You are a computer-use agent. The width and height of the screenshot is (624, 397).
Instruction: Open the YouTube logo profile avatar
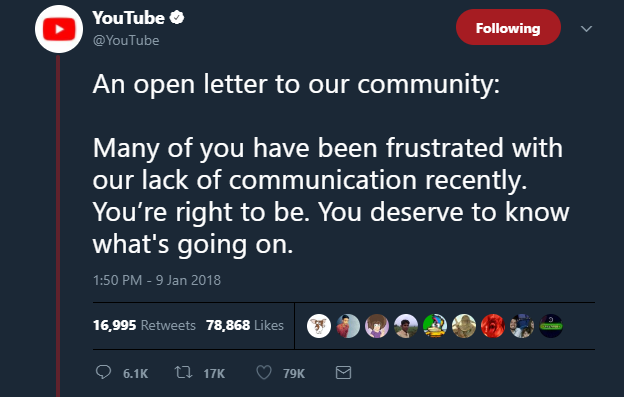(x=59, y=29)
